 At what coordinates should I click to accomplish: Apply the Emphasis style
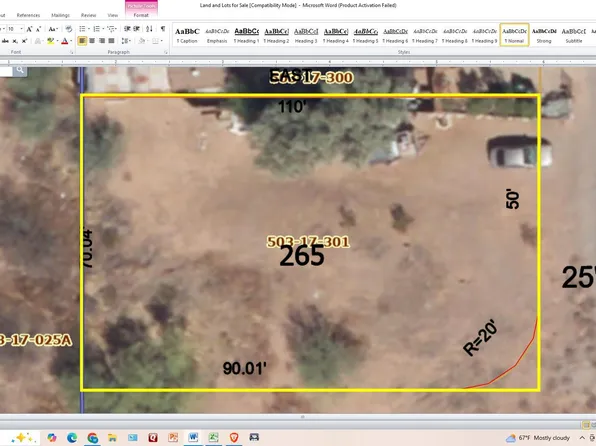click(x=217, y=35)
